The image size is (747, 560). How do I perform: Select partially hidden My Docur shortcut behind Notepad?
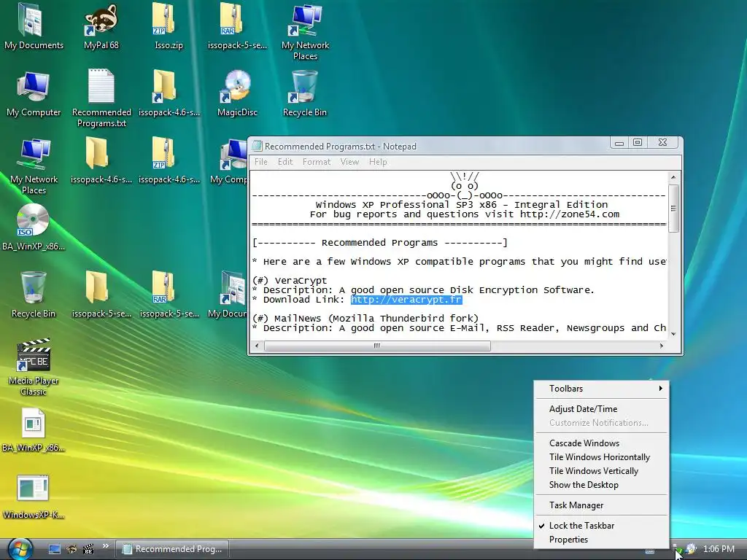pos(228,295)
